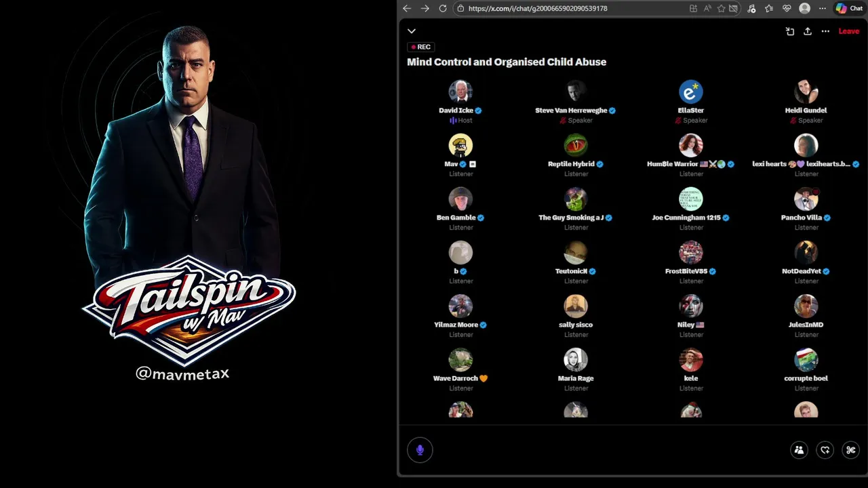
Task: Select listener Yilmaz Moore
Action: (x=460, y=315)
